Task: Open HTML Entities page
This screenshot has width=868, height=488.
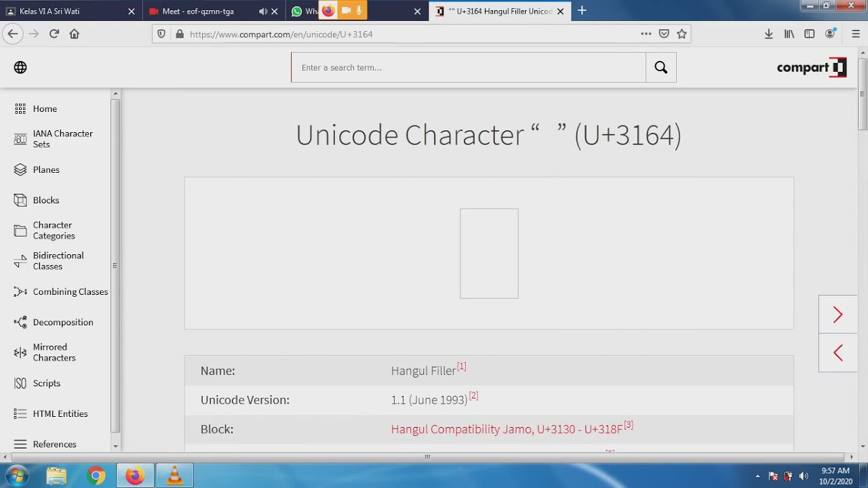Action: (x=60, y=413)
